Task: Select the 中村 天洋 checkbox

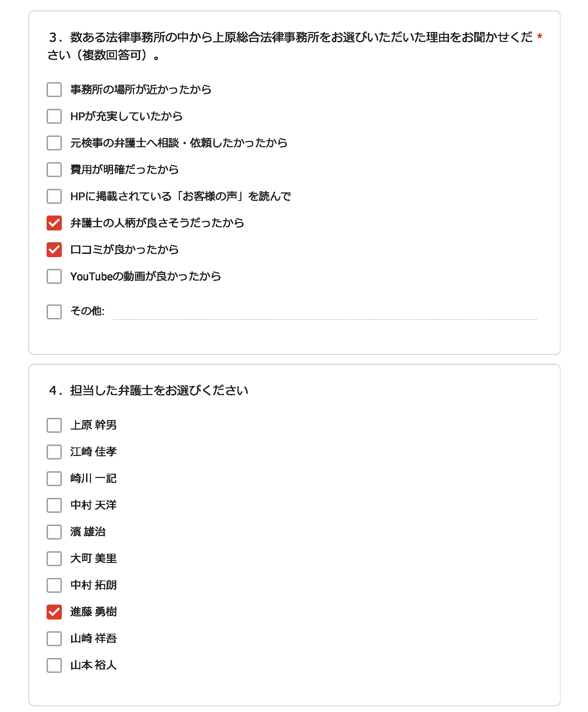Action: pos(54,505)
